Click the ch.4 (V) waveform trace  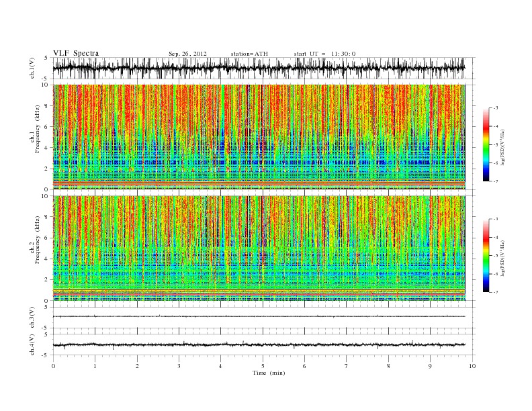pyautogui.click(x=259, y=345)
